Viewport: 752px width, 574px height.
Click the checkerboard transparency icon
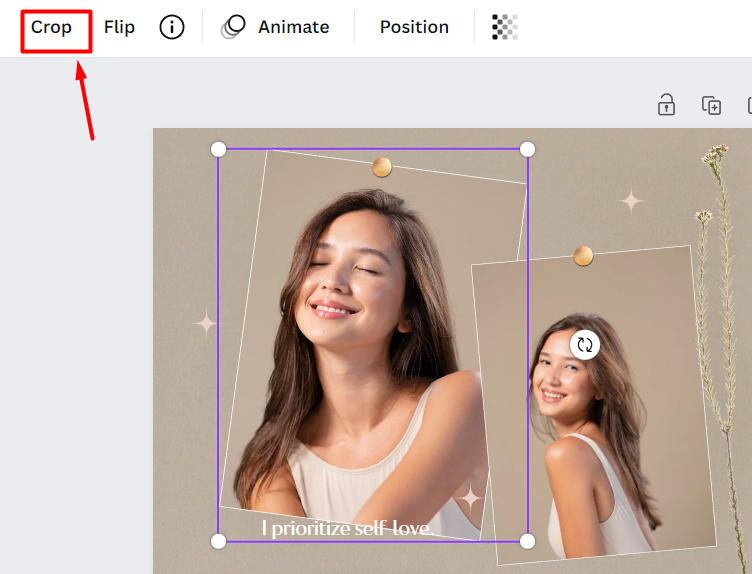[505, 28]
